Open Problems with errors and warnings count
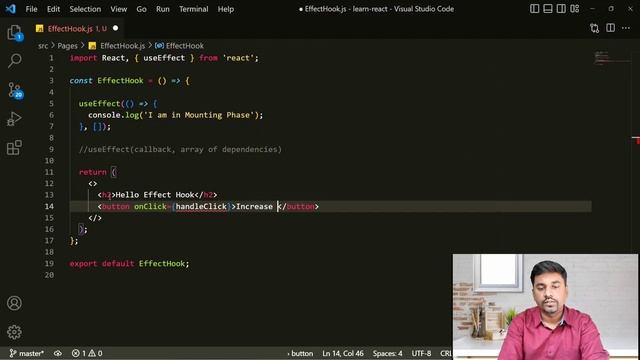 87,353
